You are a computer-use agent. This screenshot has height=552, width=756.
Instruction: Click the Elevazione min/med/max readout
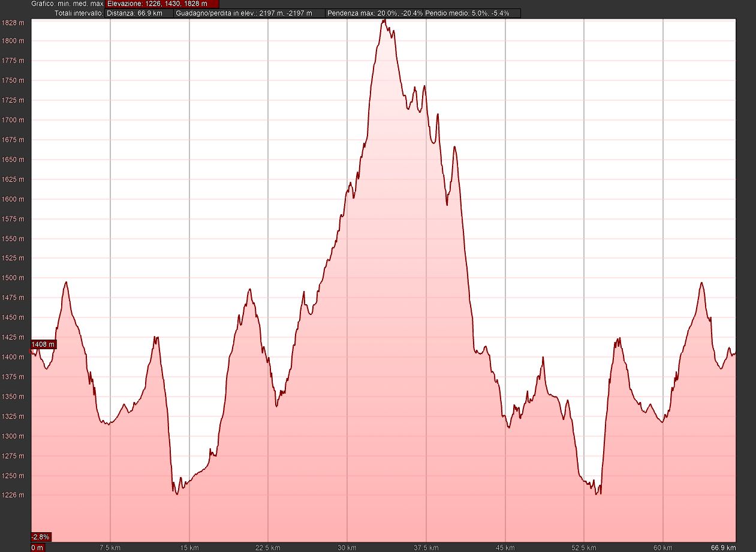tap(162, 4)
